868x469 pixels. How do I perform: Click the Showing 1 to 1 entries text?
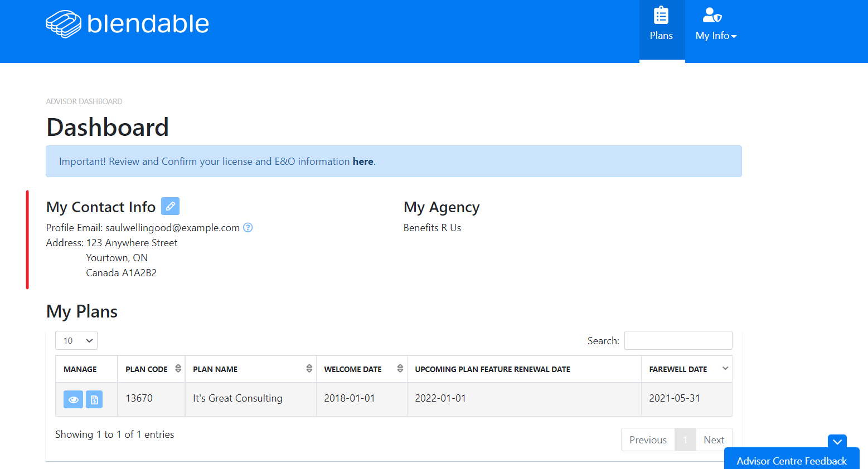(114, 434)
